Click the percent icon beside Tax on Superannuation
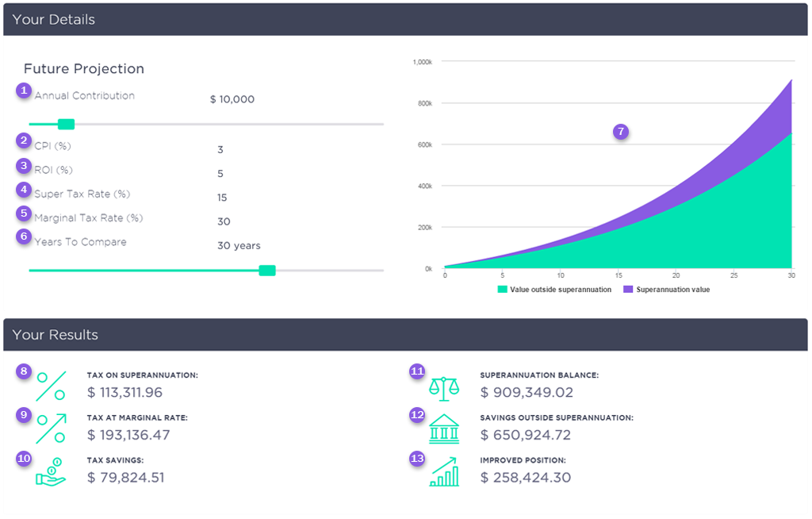Screen dimensions: 812x519 [x=51, y=386]
